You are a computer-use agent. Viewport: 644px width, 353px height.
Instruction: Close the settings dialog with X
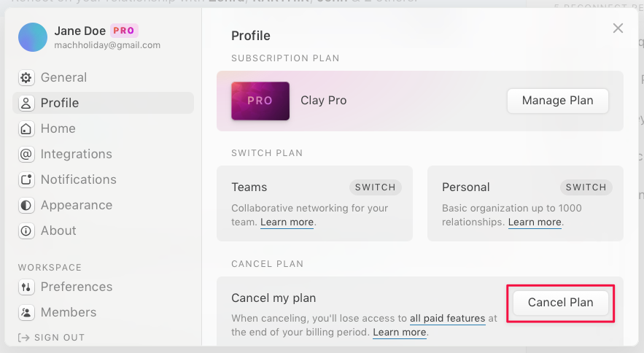coord(618,28)
